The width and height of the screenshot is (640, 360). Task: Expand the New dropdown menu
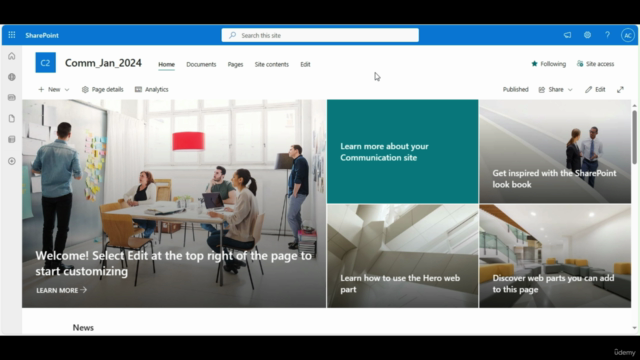(x=54, y=89)
